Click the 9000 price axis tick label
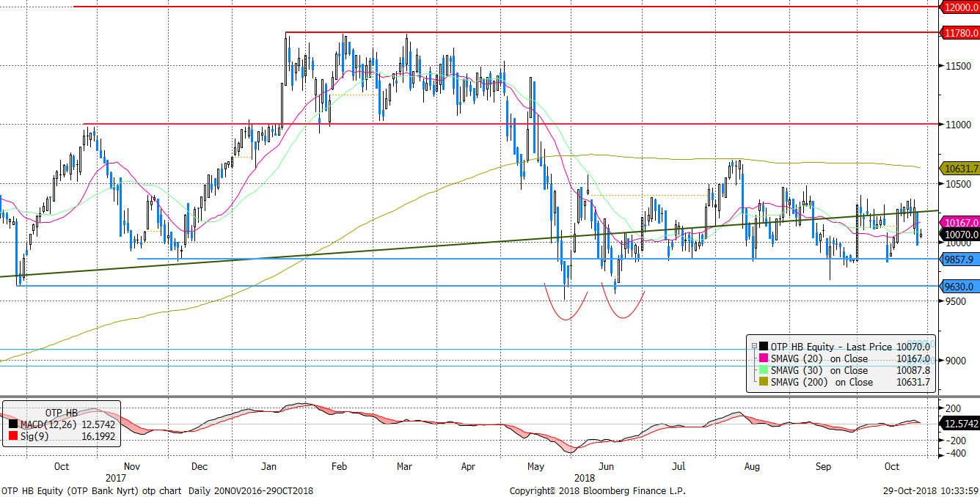This screenshot has height=497, width=980. [954, 360]
